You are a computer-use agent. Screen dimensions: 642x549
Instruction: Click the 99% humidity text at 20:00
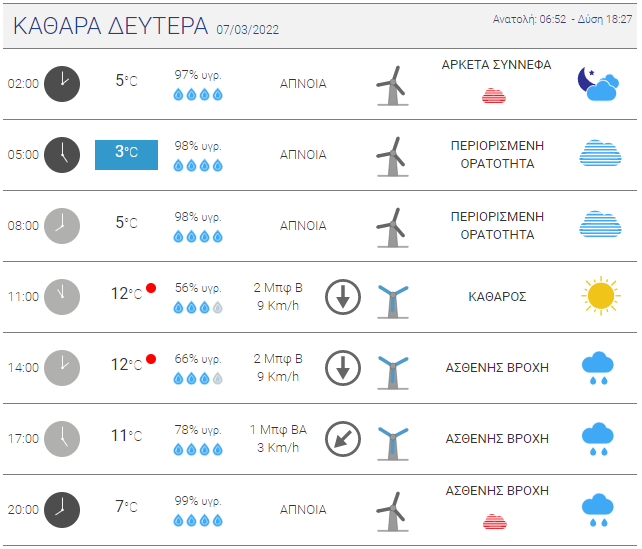[198, 500]
